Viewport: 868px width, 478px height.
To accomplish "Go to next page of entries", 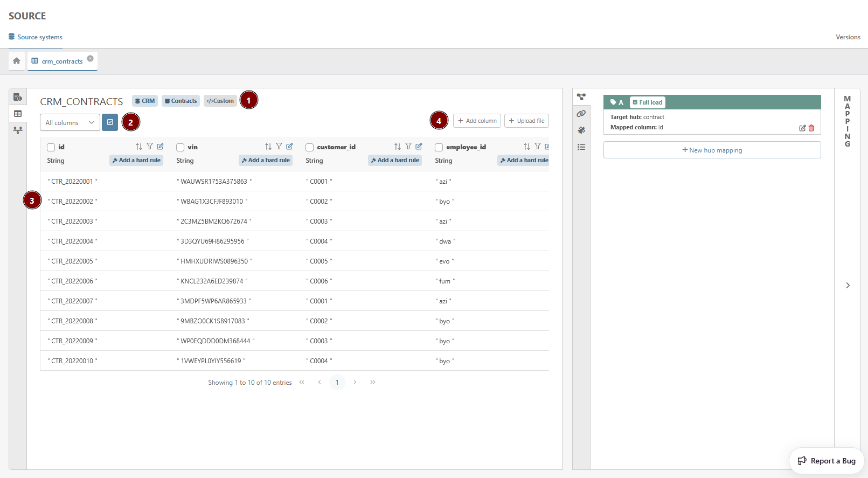I will [355, 382].
